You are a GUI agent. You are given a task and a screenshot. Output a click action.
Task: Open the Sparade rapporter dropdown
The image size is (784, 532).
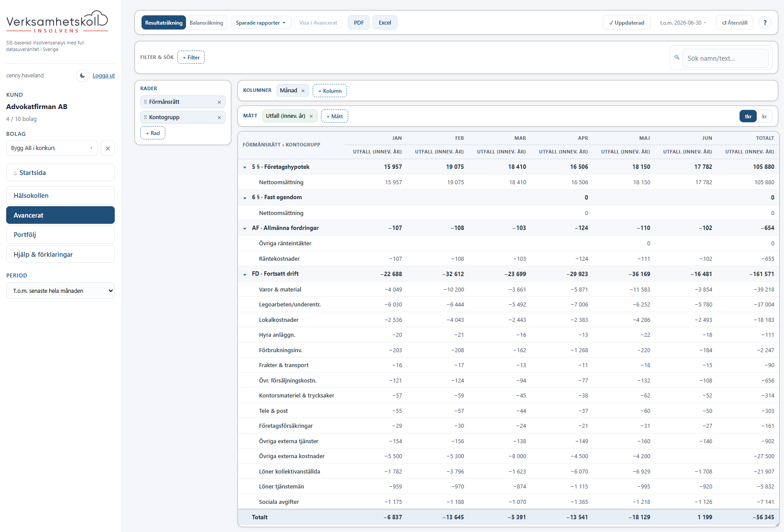pos(261,22)
